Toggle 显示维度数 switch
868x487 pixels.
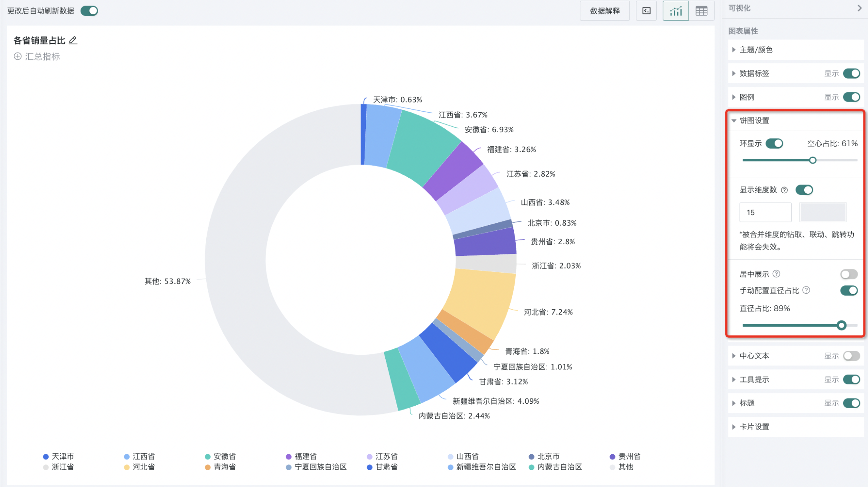point(804,190)
